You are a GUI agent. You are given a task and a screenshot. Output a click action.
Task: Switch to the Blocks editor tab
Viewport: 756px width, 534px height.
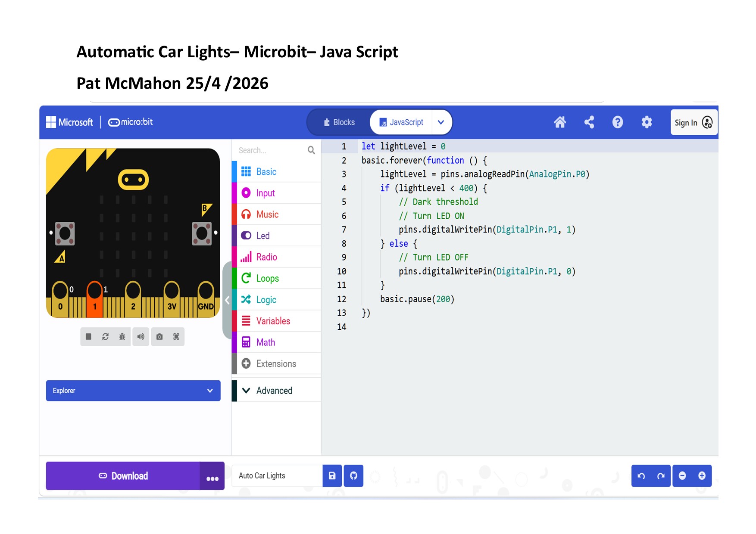pos(339,122)
